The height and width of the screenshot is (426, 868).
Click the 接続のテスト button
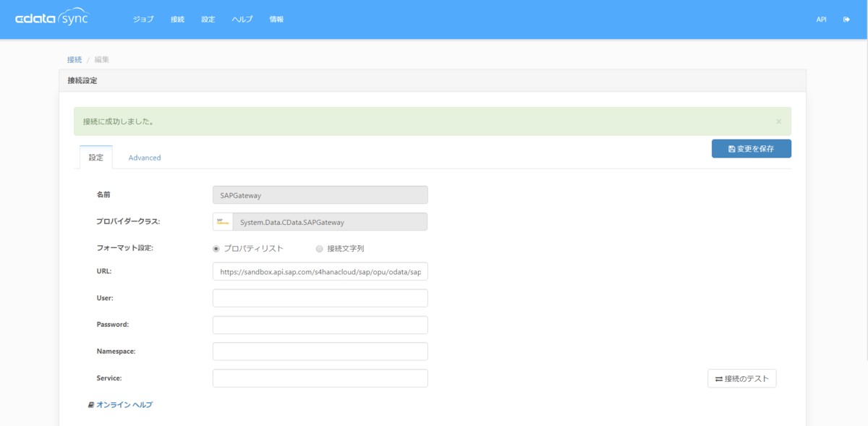[742, 378]
